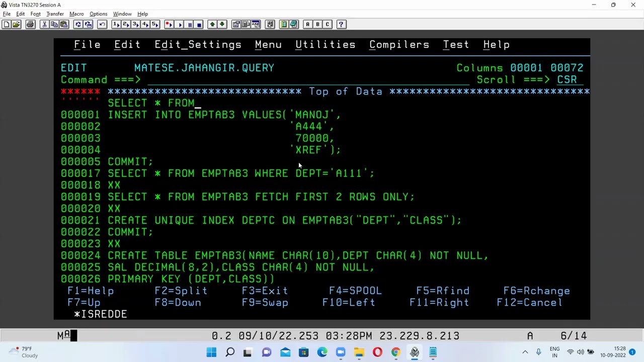This screenshot has height=362, width=644.
Task: Click toolbar button C
Action: click(x=327, y=24)
